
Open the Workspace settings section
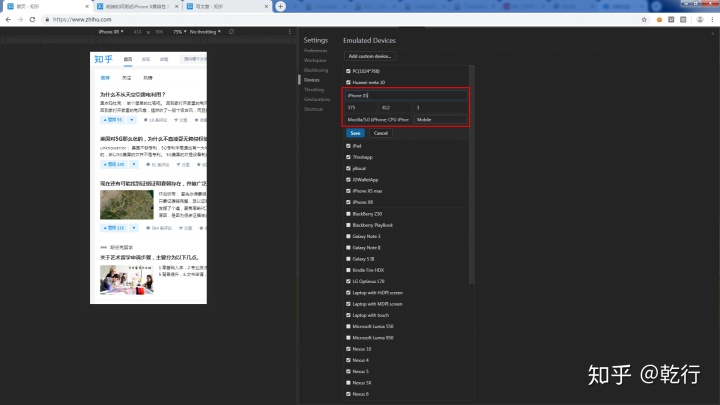[315, 60]
